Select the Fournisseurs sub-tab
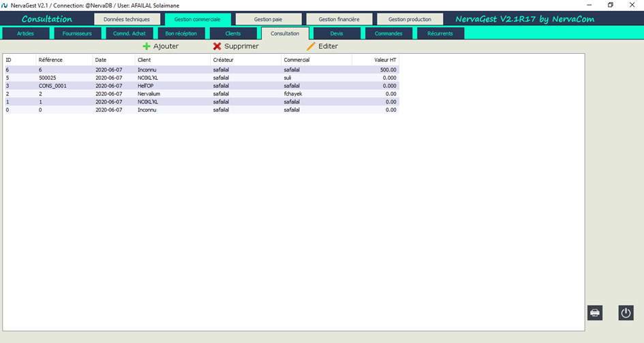Viewport: 644px width, 343px height. 77,33
